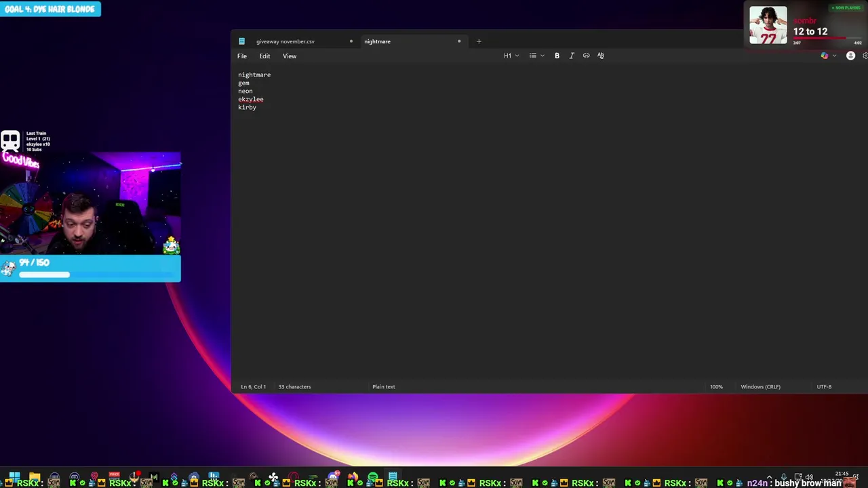Open the Windows Start menu

pyautogui.click(x=14, y=476)
